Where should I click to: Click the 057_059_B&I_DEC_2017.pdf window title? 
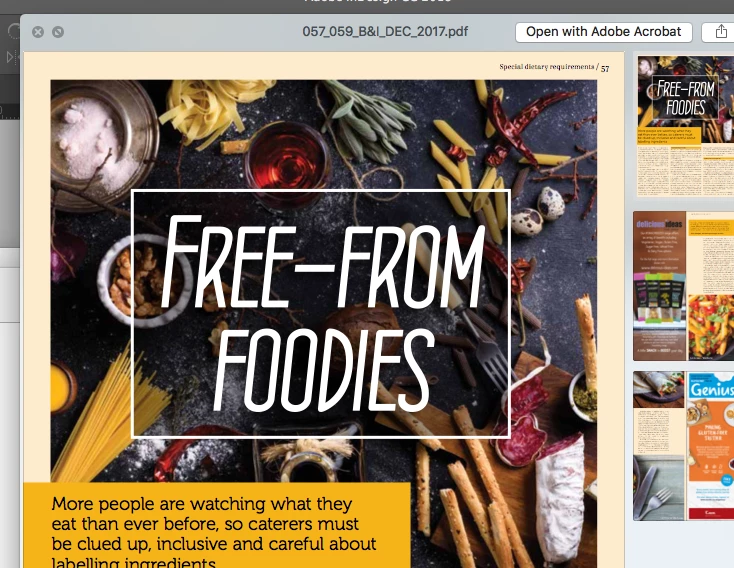[x=385, y=31]
